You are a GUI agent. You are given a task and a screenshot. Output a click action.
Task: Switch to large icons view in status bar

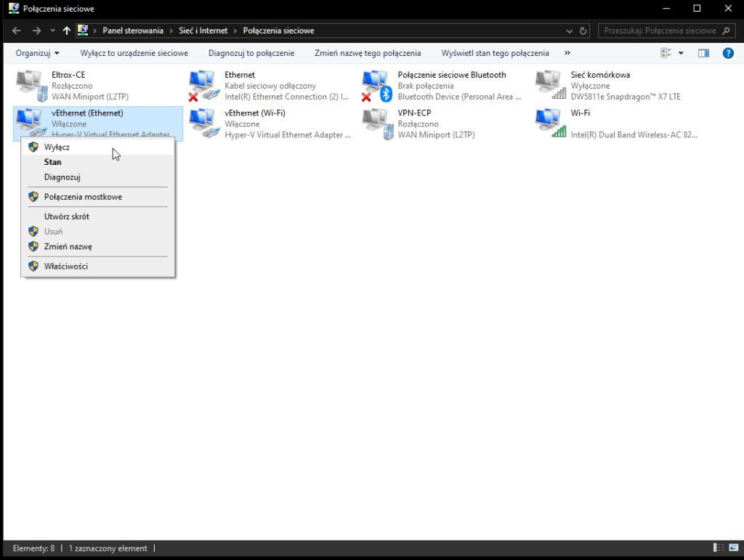click(x=732, y=548)
